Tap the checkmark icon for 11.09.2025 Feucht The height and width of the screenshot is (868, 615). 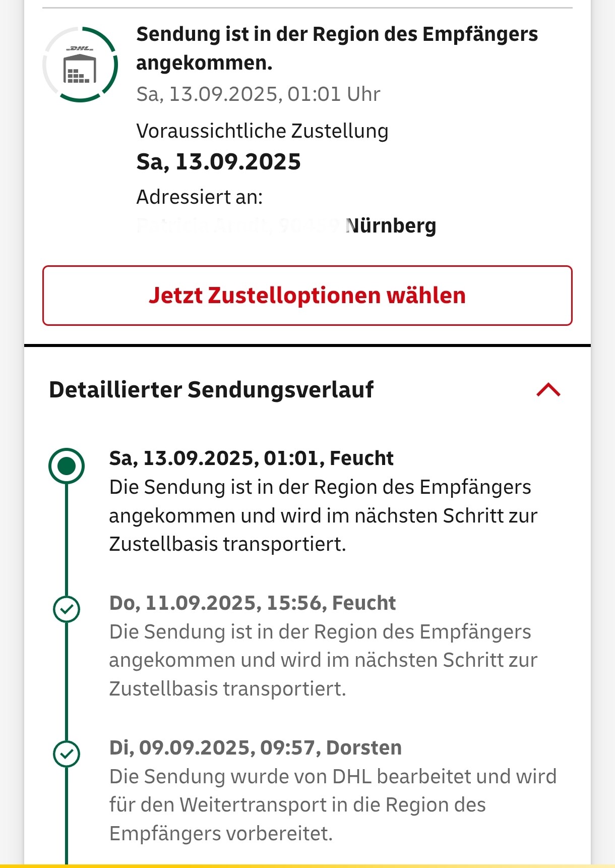point(67,609)
